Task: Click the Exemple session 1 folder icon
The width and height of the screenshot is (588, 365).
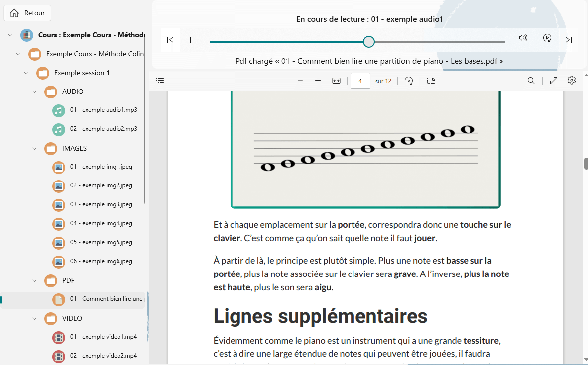Action: [43, 73]
